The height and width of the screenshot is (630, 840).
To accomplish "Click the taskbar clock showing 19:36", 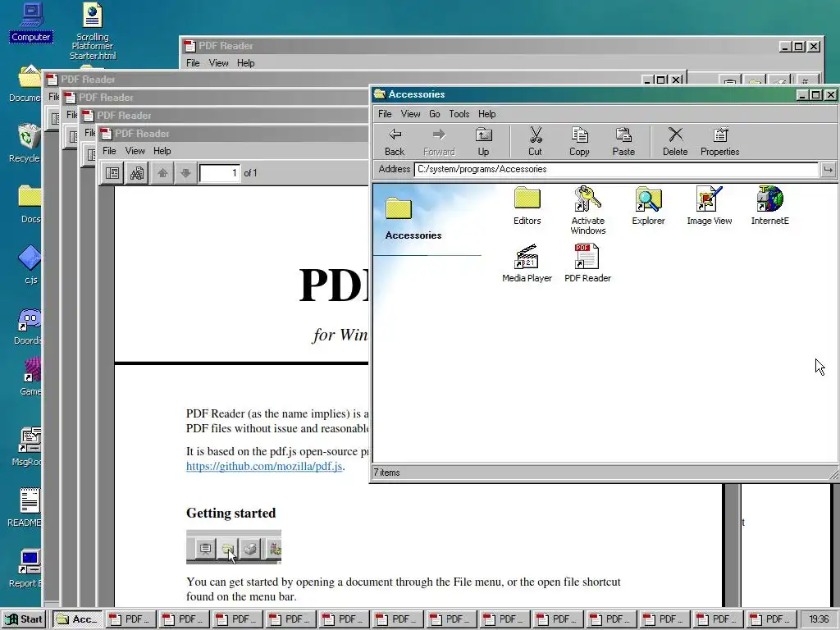I will click(819, 619).
